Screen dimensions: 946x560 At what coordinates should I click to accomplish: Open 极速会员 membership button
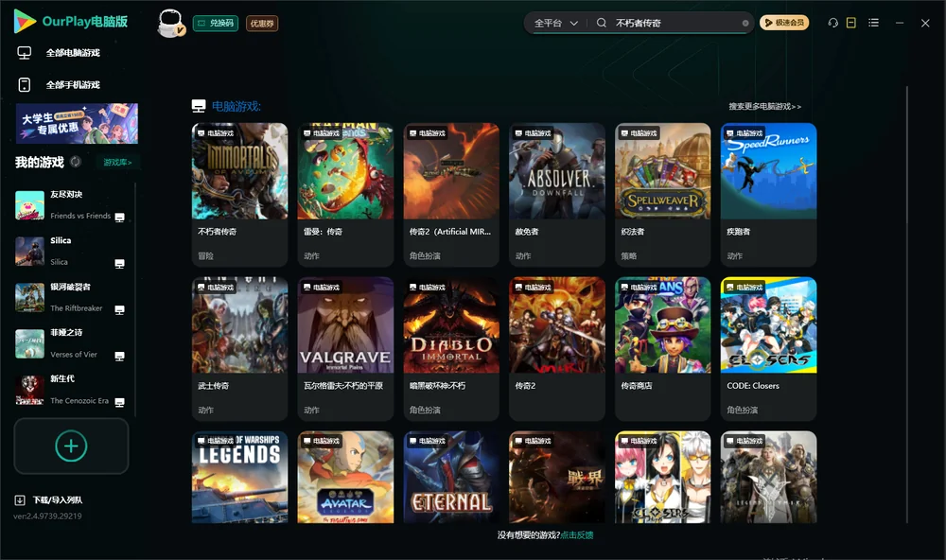point(784,23)
